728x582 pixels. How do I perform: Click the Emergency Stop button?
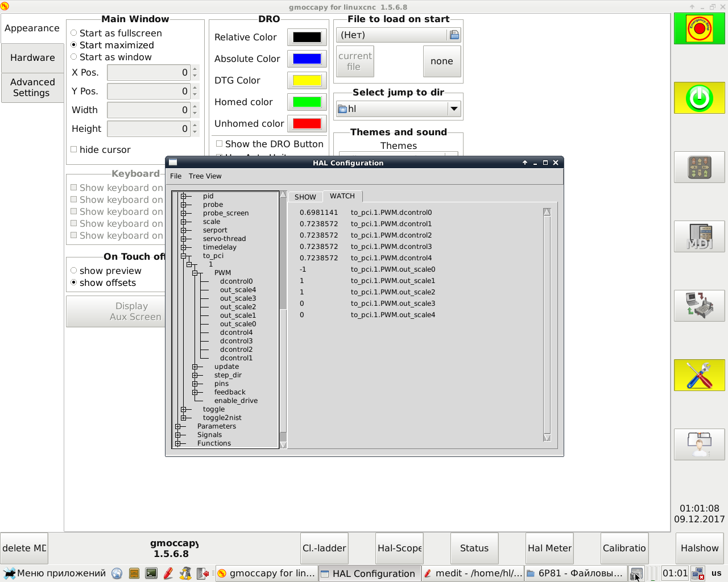point(700,28)
